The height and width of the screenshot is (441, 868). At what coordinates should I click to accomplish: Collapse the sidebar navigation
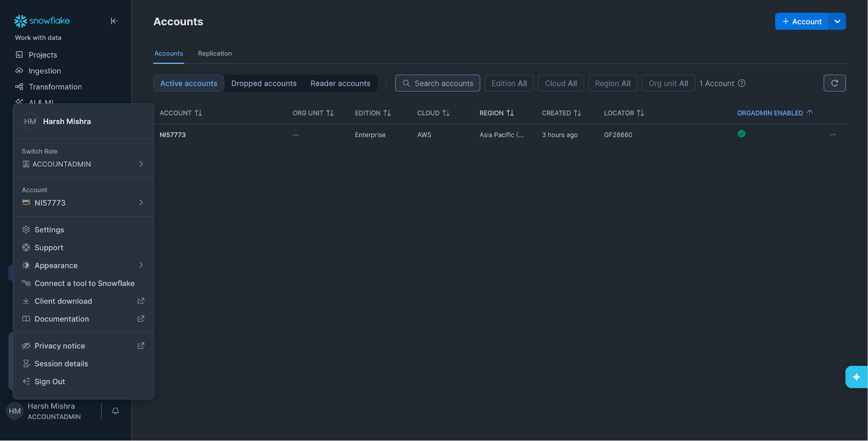tap(114, 21)
